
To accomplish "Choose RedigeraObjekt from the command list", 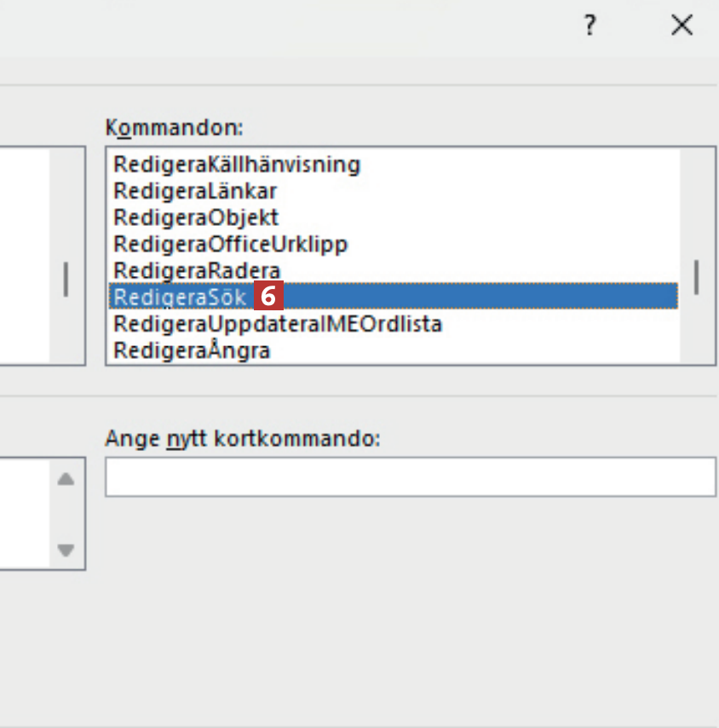I will pos(196,217).
